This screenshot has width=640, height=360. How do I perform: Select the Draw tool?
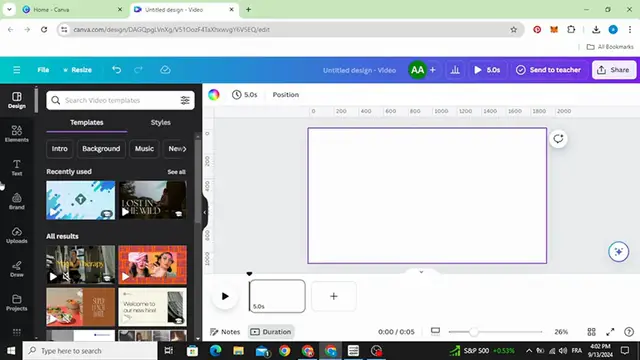17,269
